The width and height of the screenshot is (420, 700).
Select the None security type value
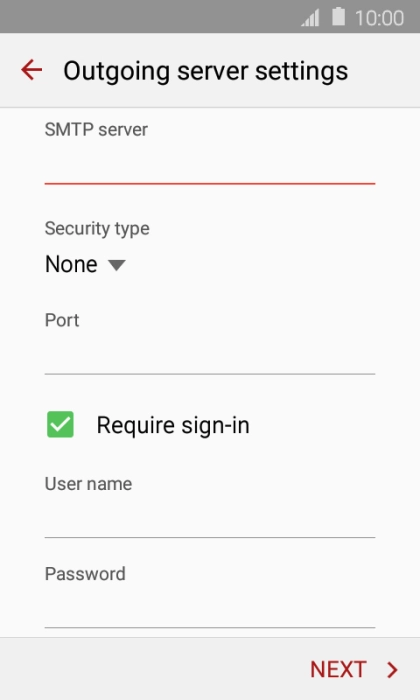(71, 264)
